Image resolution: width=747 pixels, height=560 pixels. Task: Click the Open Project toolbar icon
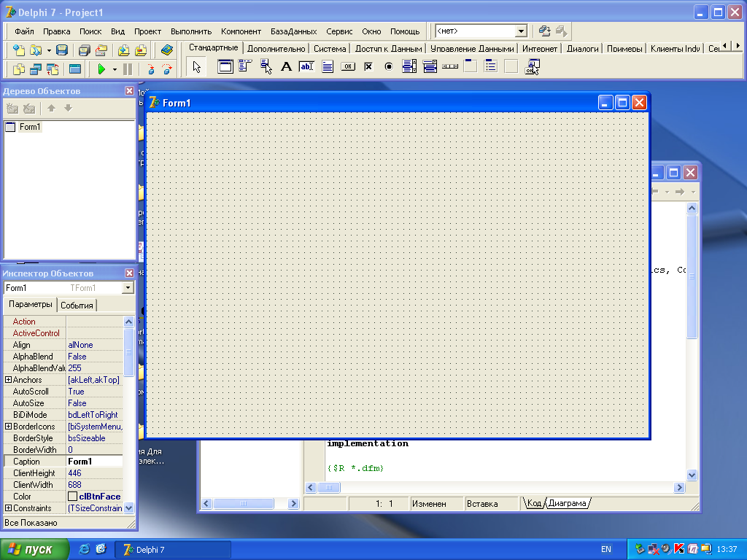[101, 50]
